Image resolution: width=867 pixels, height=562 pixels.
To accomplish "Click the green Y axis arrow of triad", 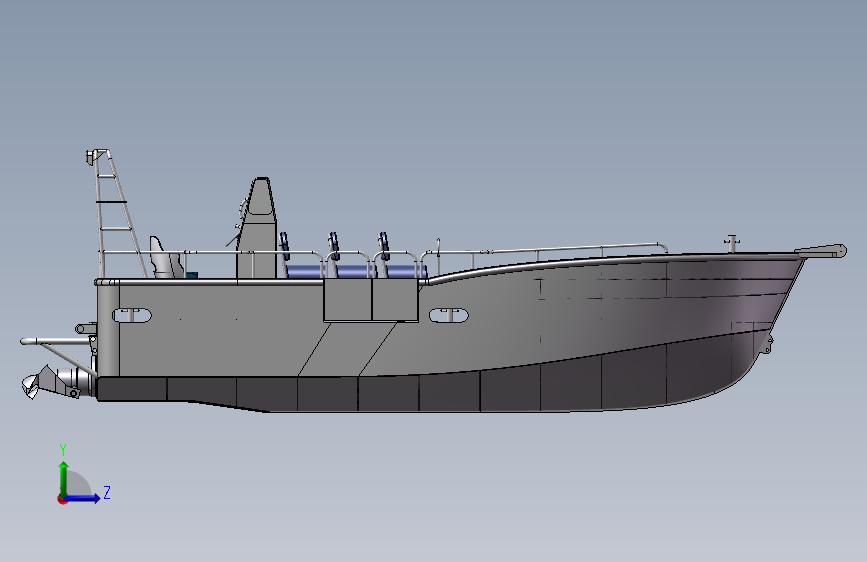I will 64,479.
